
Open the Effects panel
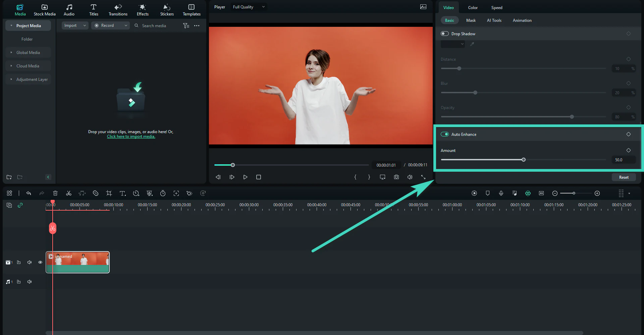coord(143,10)
